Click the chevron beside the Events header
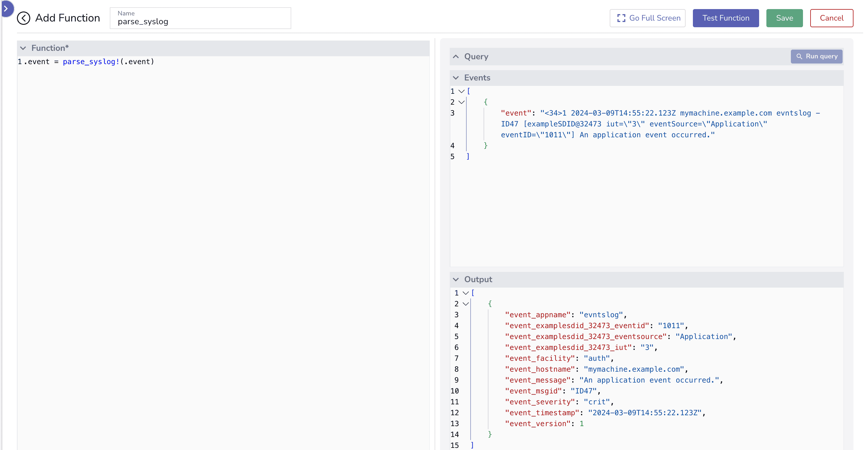This screenshot has width=868, height=450. pyautogui.click(x=456, y=77)
